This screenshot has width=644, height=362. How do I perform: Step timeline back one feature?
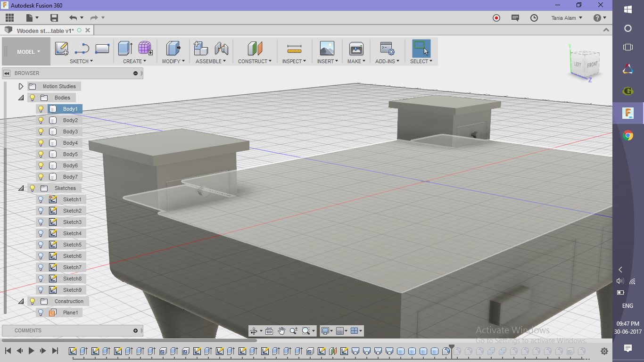point(20,351)
